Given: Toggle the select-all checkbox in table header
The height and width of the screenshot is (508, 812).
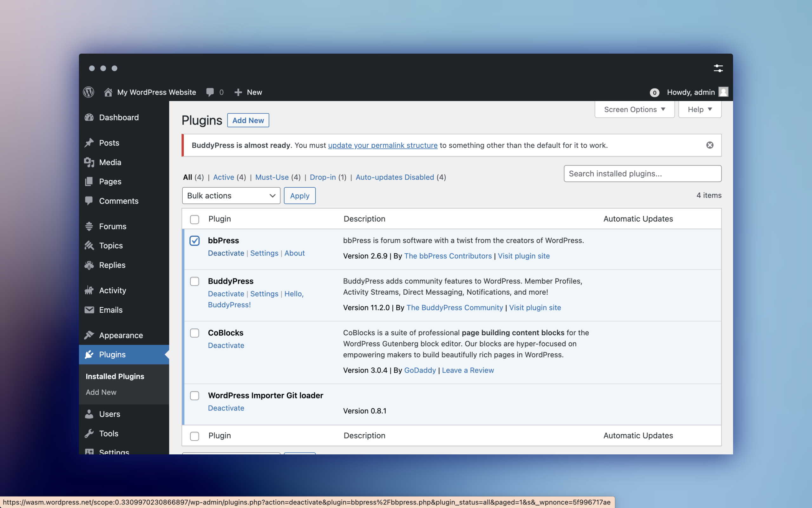Looking at the screenshot, I should click(195, 219).
